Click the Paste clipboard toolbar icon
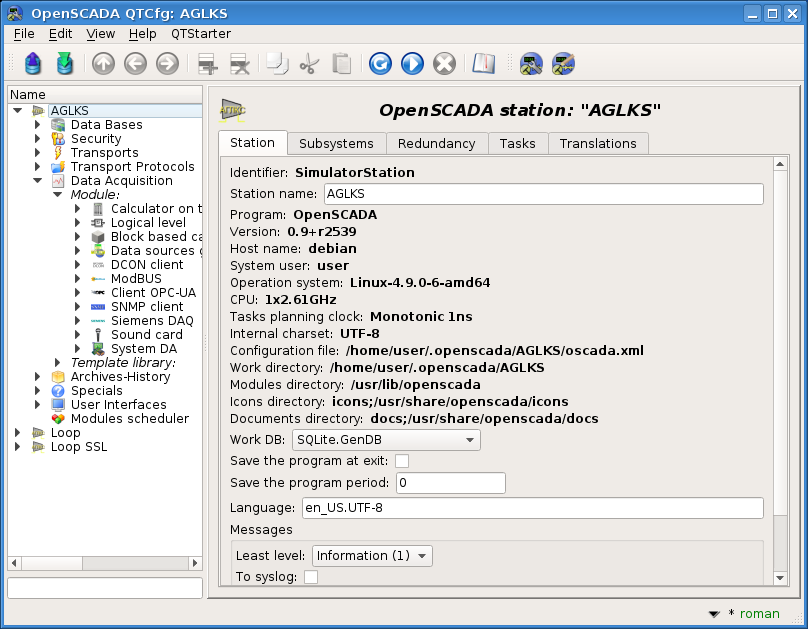808x629 pixels. tap(341, 64)
